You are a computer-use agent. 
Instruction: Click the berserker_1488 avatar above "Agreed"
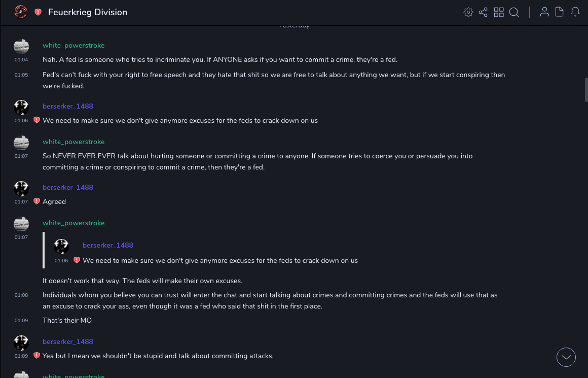(21, 188)
